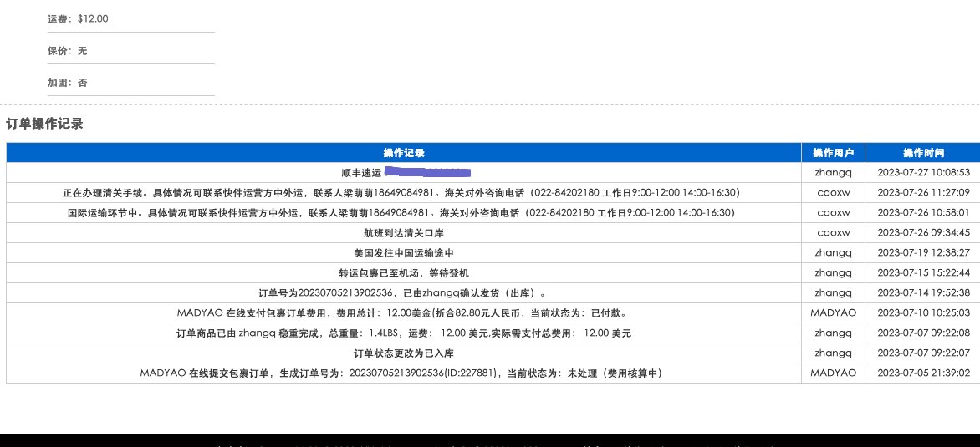980x447 pixels.
Task: Select the 美国发往中国运输途中 record
Action: pos(404,253)
